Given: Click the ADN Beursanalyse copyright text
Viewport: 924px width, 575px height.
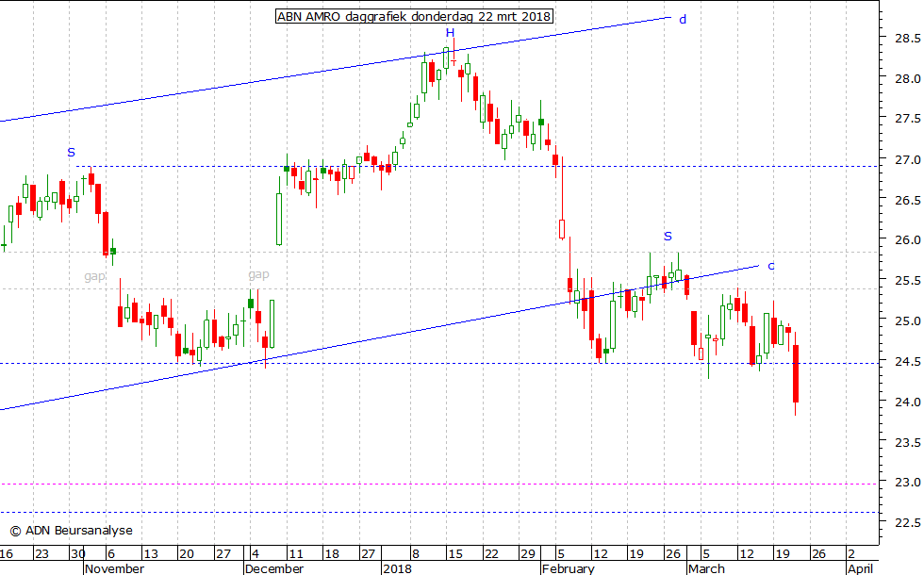Looking at the screenshot, I should 72,530.
